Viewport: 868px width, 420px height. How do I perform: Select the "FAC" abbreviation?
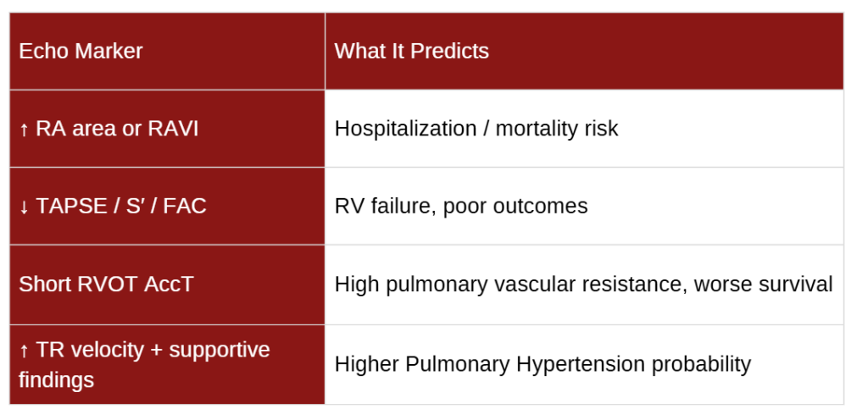click(186, 206)
